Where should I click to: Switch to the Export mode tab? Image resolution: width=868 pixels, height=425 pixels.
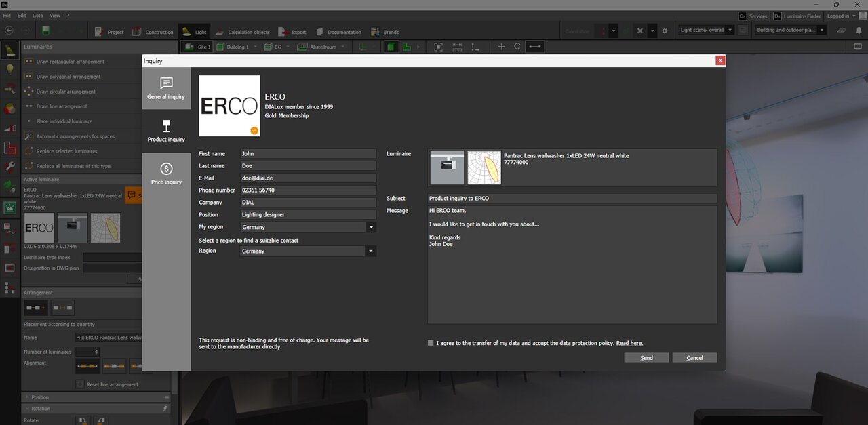(292, 32)
